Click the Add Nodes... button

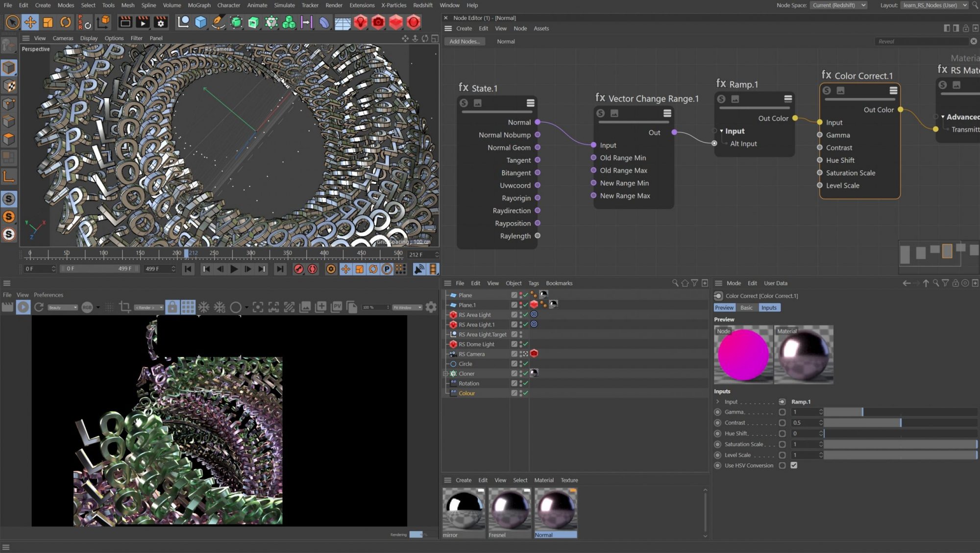465,42
